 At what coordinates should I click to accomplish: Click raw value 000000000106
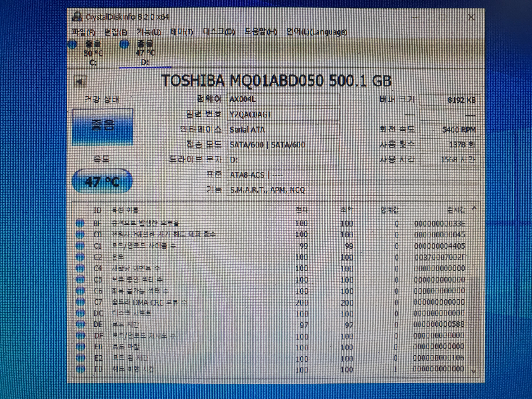click(439, 358)
